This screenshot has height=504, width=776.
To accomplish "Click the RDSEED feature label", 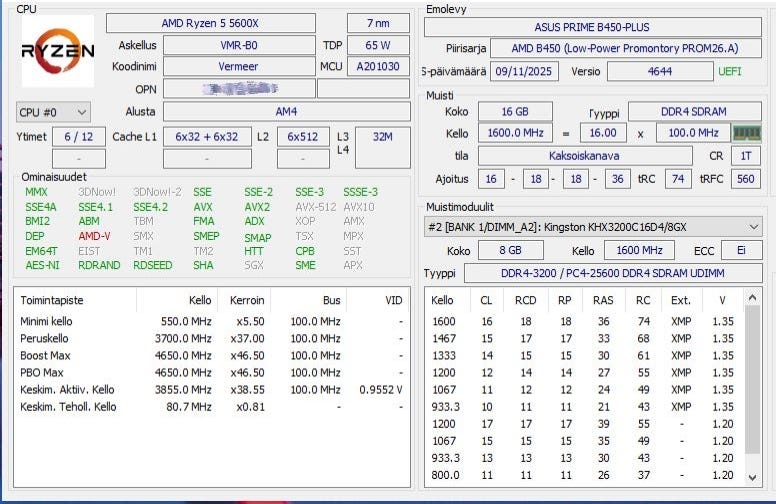I will click(x=153, y=265).
